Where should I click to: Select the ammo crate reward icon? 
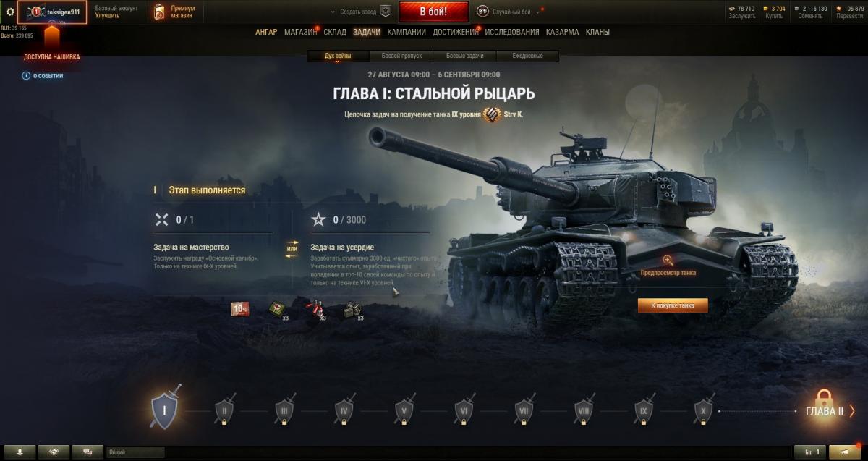click(x=352, y=310)
